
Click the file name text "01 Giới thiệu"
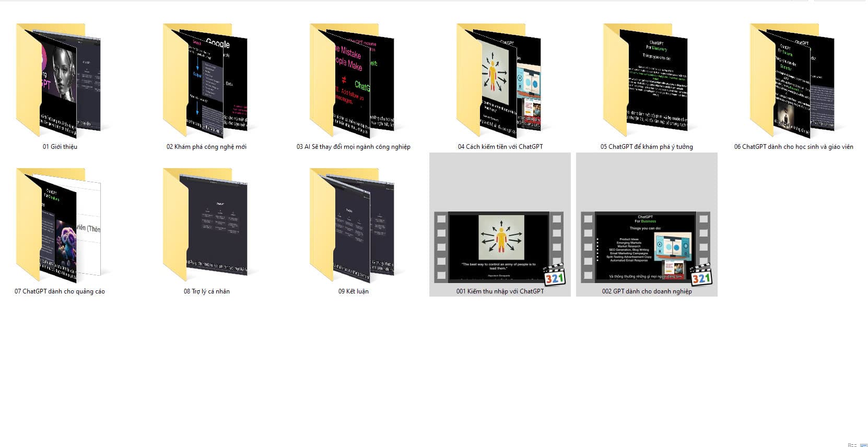pyautogui.click(x=60, y=147)
